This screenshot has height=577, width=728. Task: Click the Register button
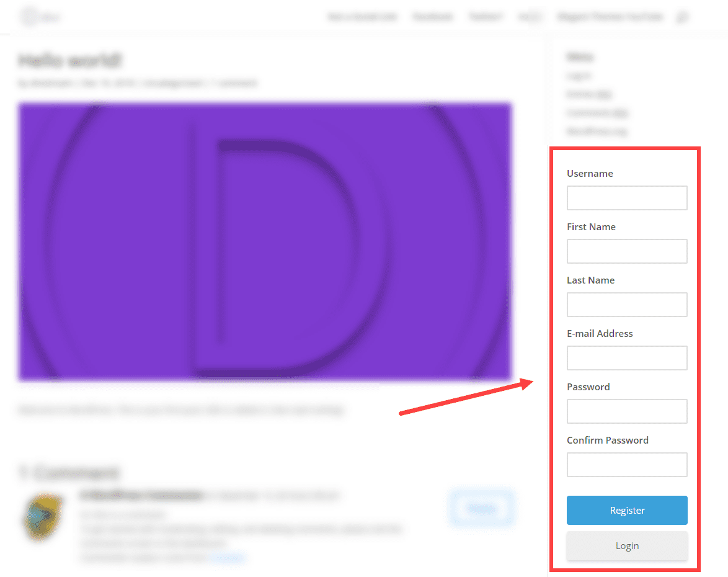(x=627, y=510)
